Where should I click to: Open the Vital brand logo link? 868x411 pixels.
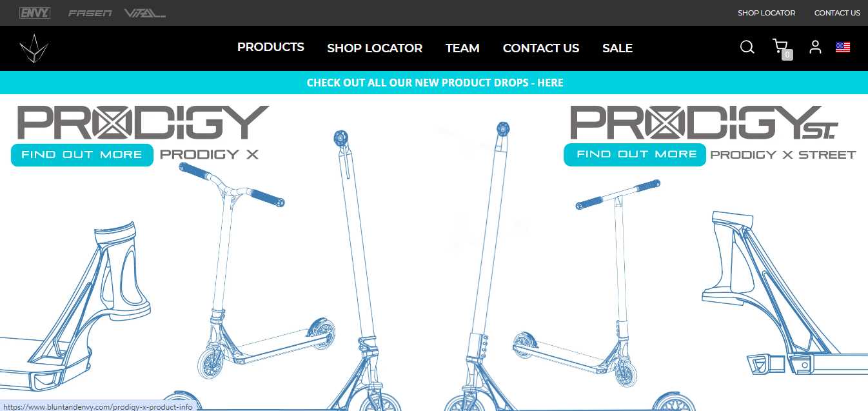144,13
